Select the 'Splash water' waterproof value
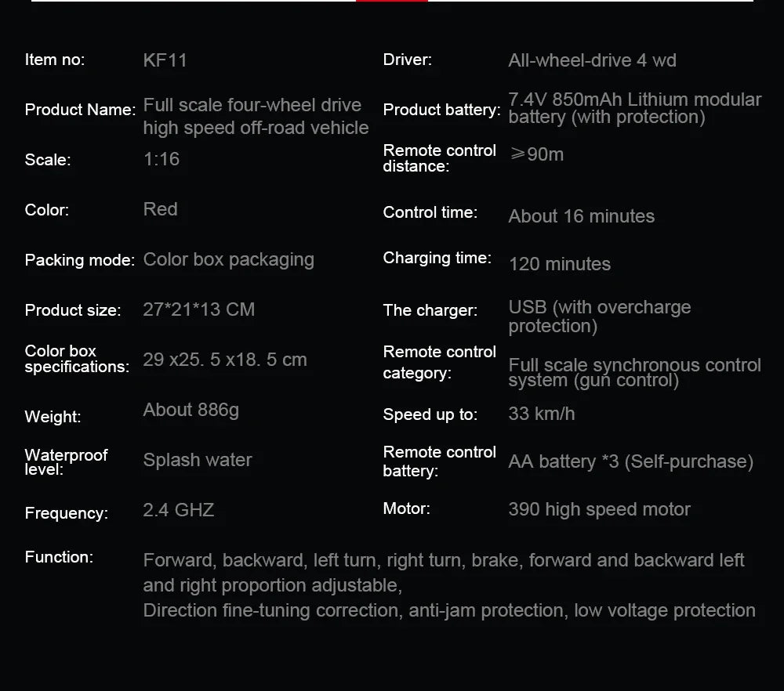This screenshot has width=784, height=691. pos(198,460)
